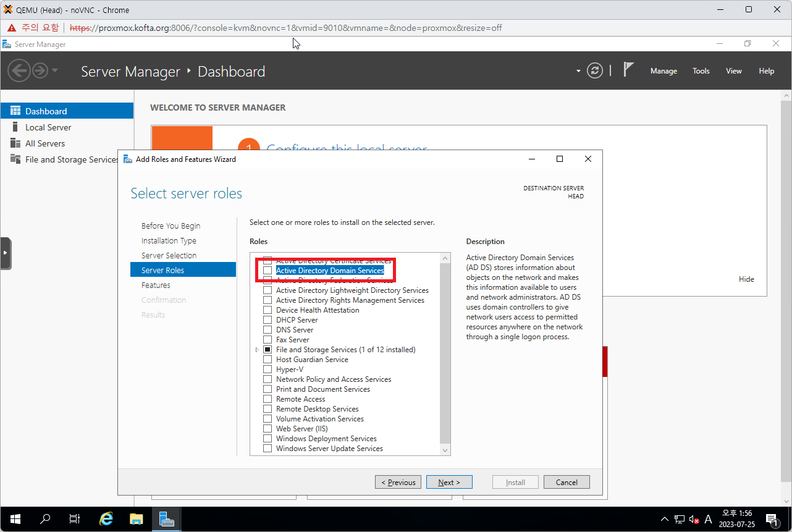
Task: Open the notifications flag icon
Action: pyautogui.click(x=628, y=70)
